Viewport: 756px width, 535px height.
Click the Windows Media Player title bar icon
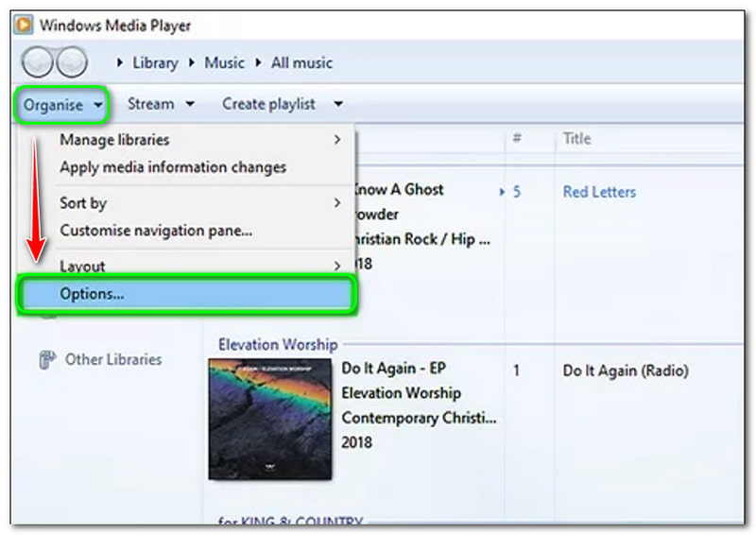(x=23, y=26)
